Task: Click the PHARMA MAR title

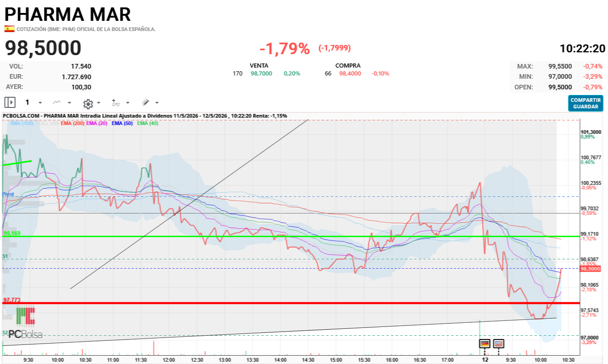Action: click(68, 14)
